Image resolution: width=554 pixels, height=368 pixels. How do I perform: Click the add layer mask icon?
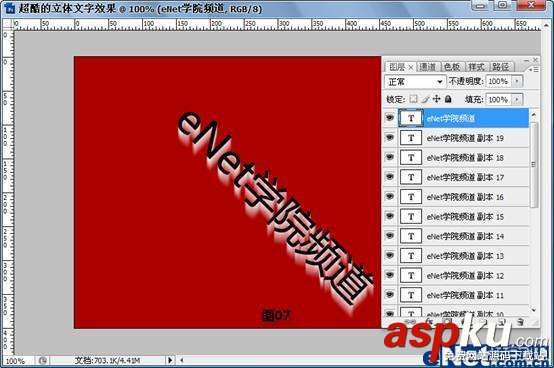tap(447, 322)
